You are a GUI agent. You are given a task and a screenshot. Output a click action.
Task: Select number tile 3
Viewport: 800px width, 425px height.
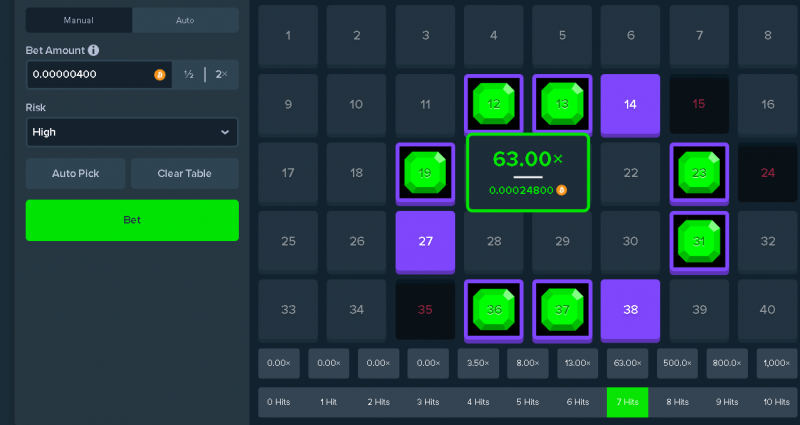click(x=425, y=36)
